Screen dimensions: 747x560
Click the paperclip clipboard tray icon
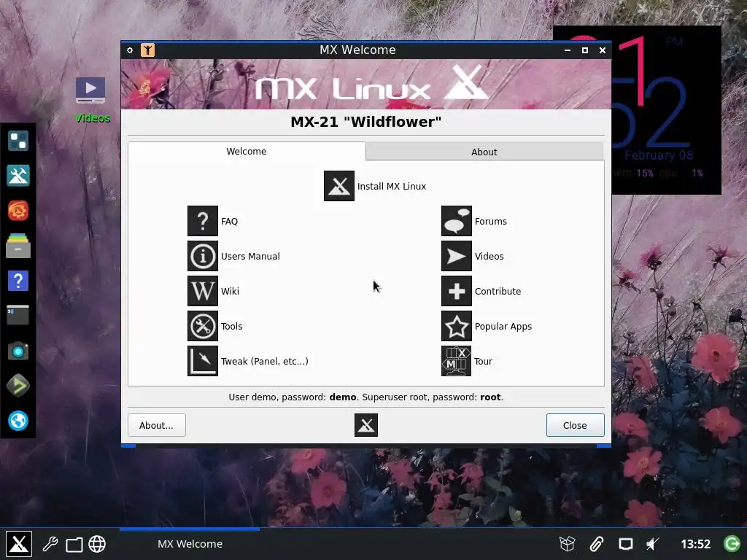pos(597,544)
